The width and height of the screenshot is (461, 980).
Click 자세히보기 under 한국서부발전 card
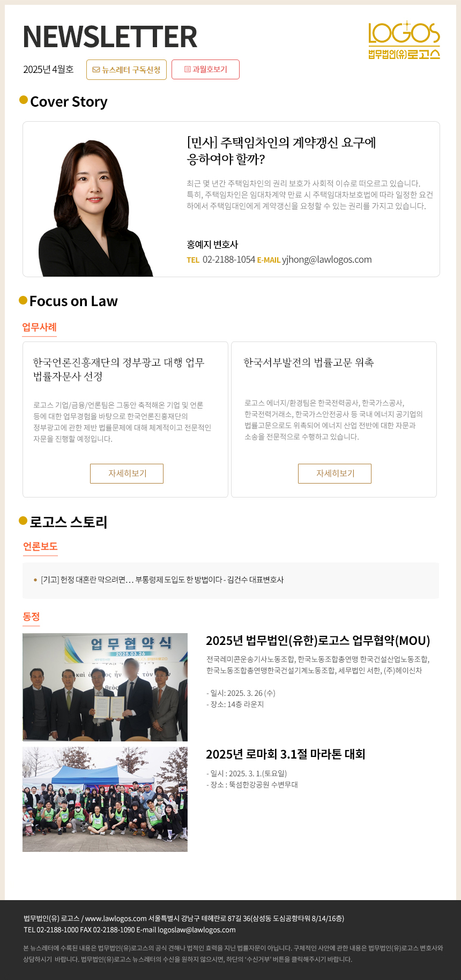pos(334,473)
